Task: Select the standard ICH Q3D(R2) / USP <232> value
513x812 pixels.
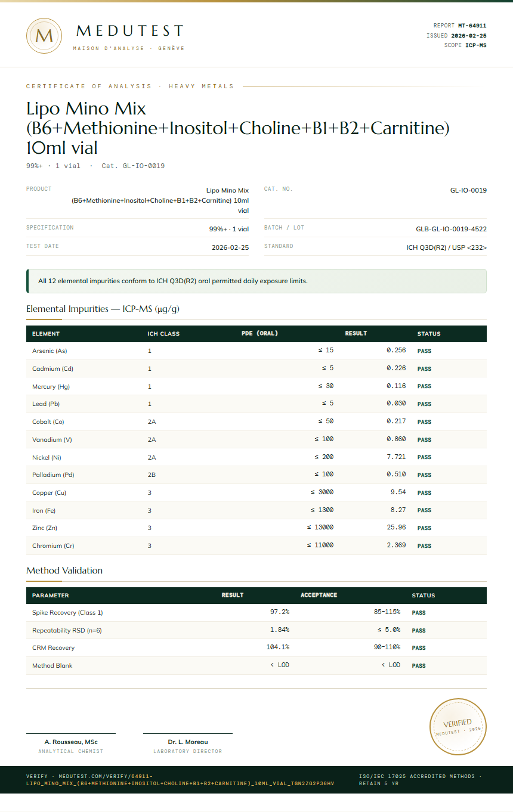Action: [447, 247]
